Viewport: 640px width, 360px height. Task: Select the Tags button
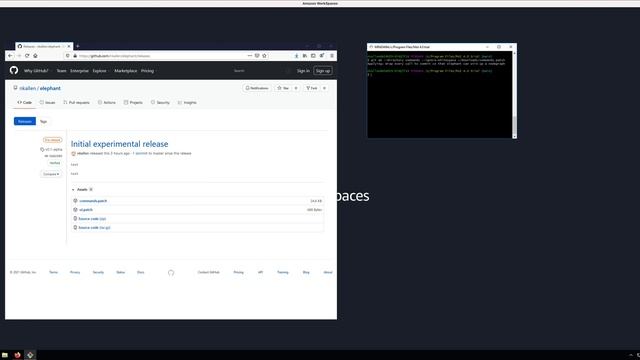(x=43, y=121)
